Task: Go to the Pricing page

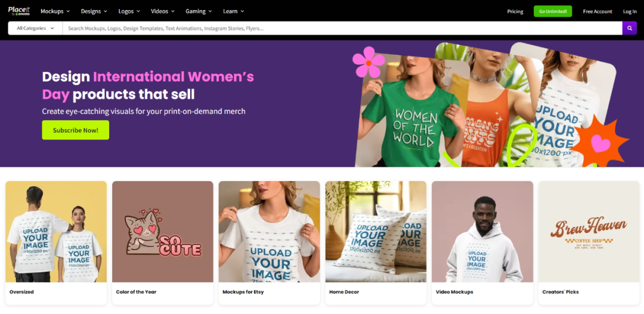Action: pos(515,11)
